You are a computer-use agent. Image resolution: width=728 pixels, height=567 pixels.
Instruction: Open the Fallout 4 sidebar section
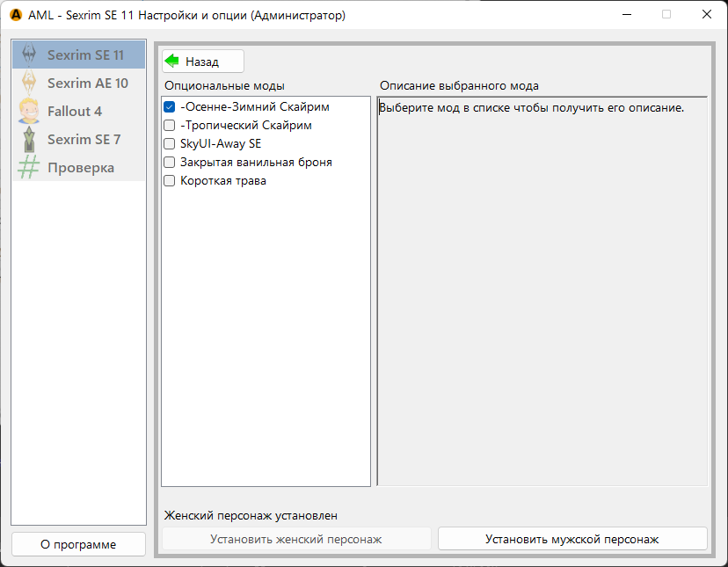75,112
